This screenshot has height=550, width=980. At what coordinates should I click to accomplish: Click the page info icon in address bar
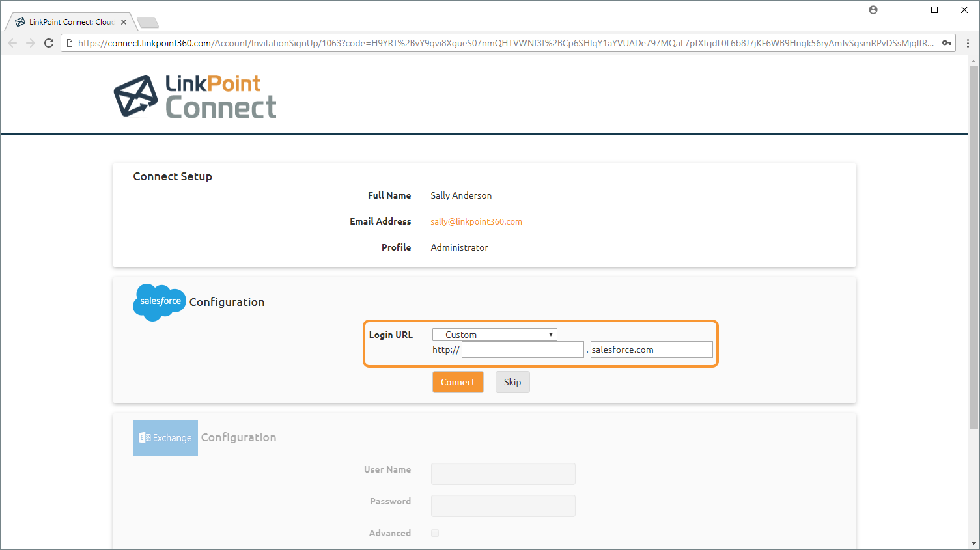70,43
